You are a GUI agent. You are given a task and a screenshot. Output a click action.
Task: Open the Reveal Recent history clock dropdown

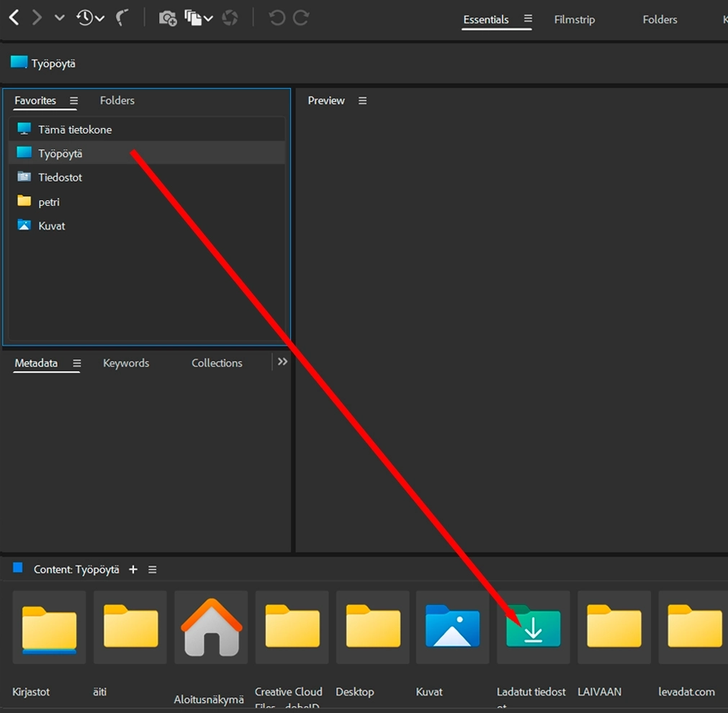(90, 18)
